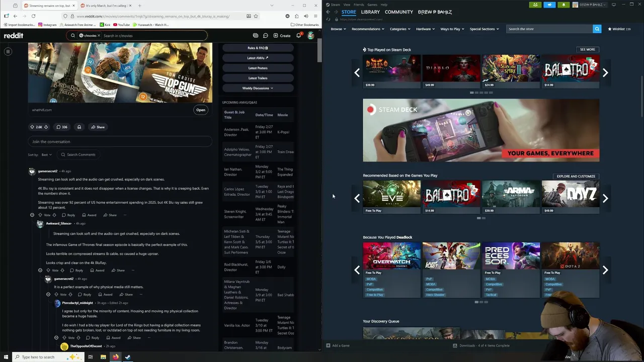
Task: Remove the r/movies filter from search
Action: click(x=99, y=36)
